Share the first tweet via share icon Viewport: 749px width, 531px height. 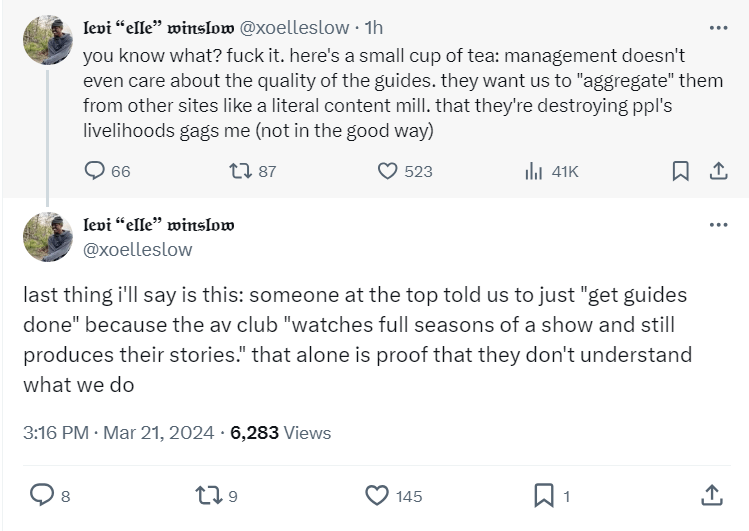click(x=717, y=171)
